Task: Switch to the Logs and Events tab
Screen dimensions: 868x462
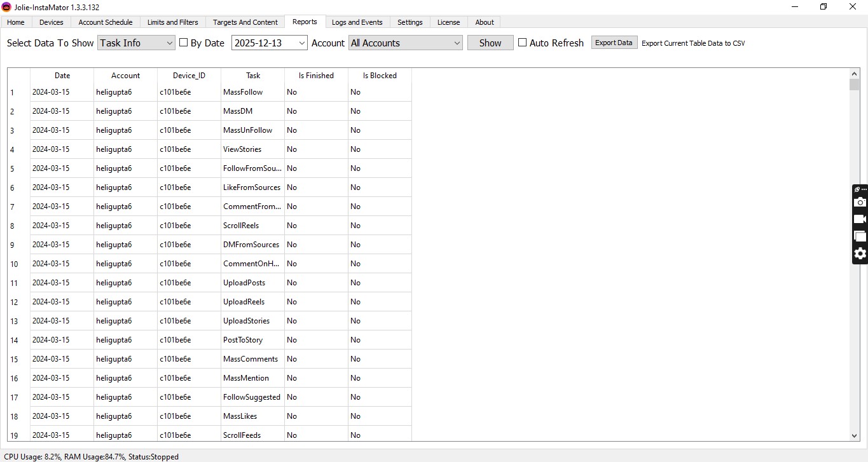Action: (x=357, y=22)
